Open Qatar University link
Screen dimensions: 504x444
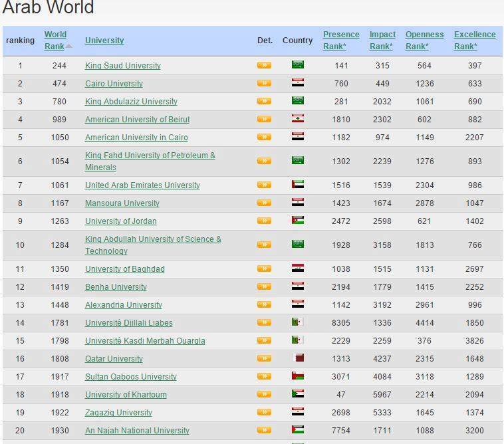coord(114,359)
